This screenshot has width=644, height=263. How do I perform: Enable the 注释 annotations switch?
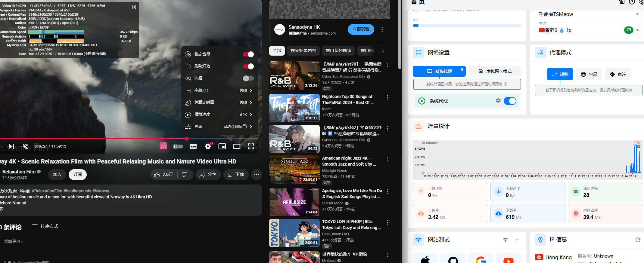248,78
